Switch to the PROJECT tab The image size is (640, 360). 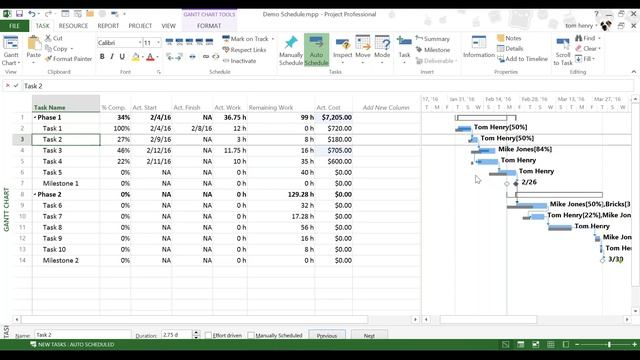pyautogui.click(x=140, y=26)
